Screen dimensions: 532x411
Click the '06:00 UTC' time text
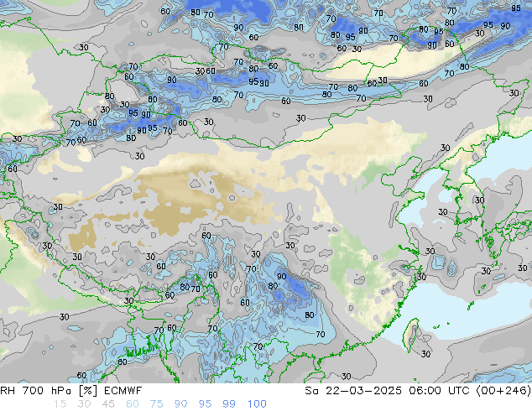pos(439,391)
